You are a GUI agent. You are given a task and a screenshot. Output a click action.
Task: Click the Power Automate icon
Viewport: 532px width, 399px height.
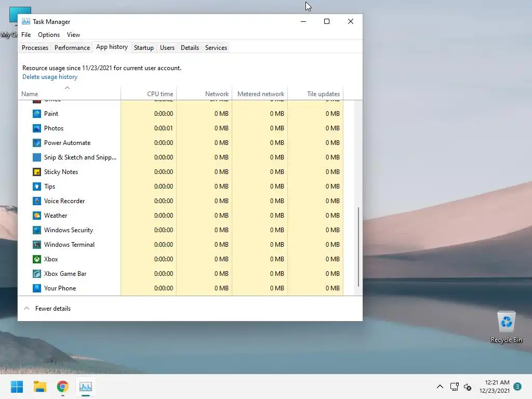click(37, 143)
